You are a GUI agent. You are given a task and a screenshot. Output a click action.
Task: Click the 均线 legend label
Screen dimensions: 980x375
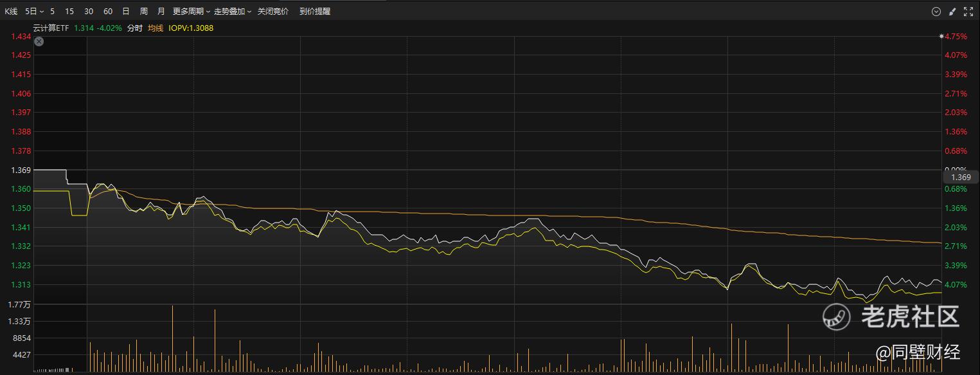[x=156, y=28]
